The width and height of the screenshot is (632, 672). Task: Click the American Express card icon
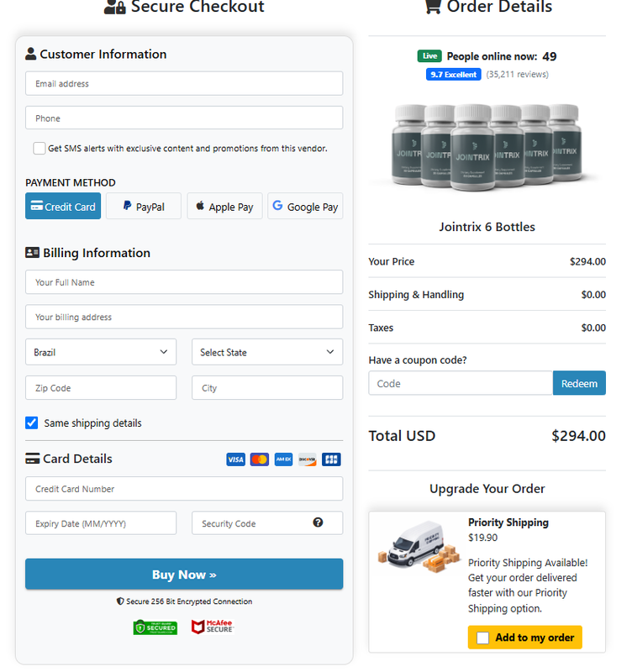pos(283,459)
